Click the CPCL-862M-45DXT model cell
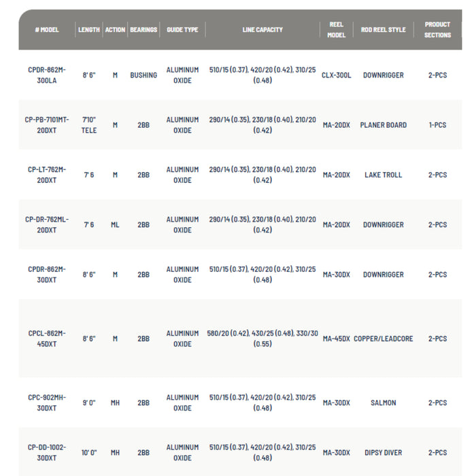The width and height of the screenshot is (476, 476). tap(47, 339)
